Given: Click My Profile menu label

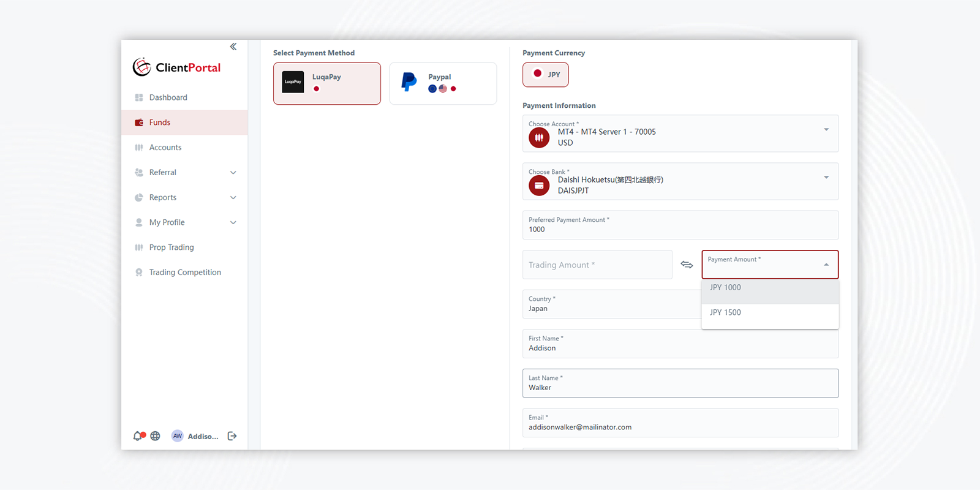Looking at the screenshot, I should pos(167,222).
